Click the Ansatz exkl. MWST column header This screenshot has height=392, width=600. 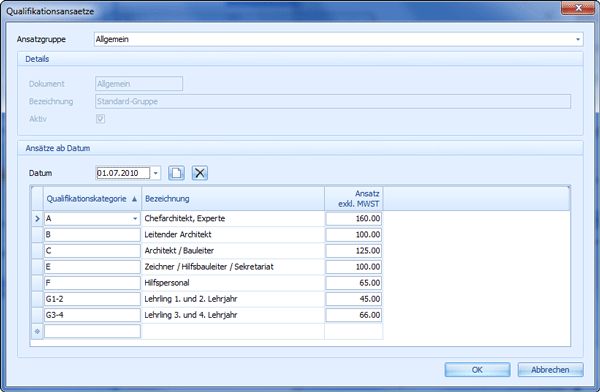(354, 199)
